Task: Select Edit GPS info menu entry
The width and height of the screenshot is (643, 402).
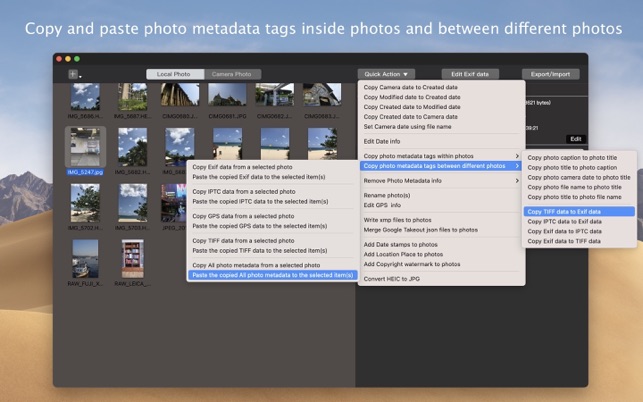Action: pyautogui.click(x=441, y=206)
